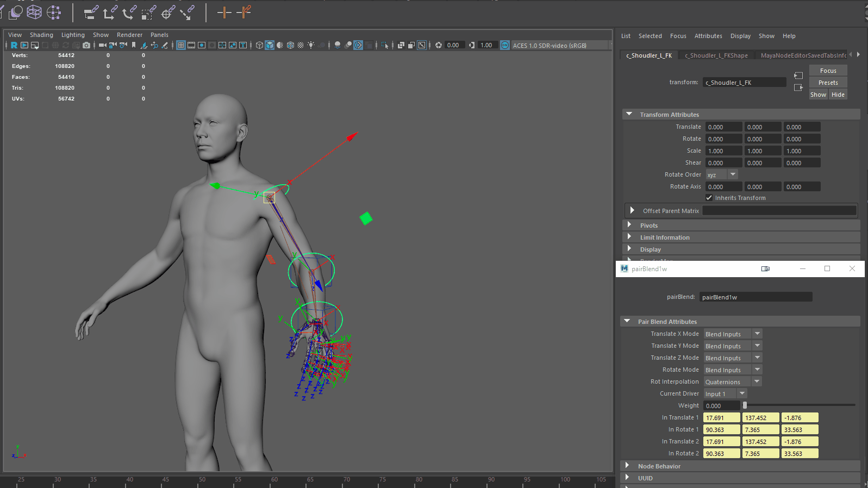Click the transform name field
This screenshot has height=488, width=868.
(x=744, y=82)
